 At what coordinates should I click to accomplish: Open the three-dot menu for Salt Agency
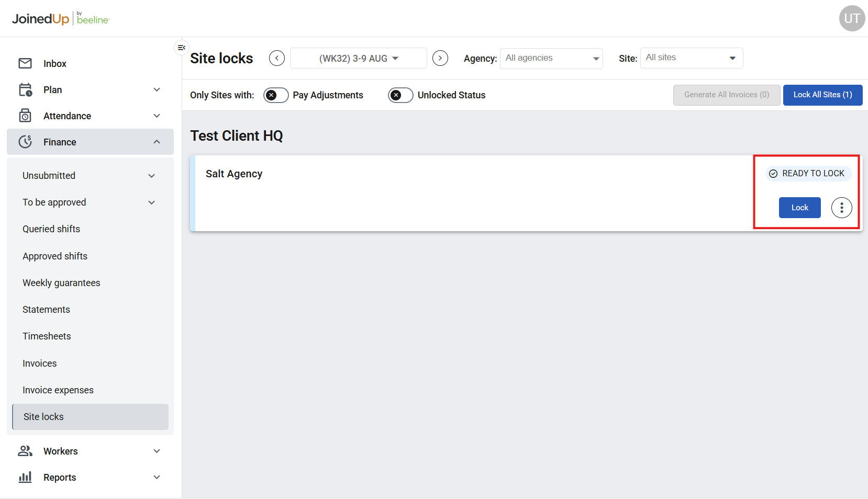tap(841, 208)
